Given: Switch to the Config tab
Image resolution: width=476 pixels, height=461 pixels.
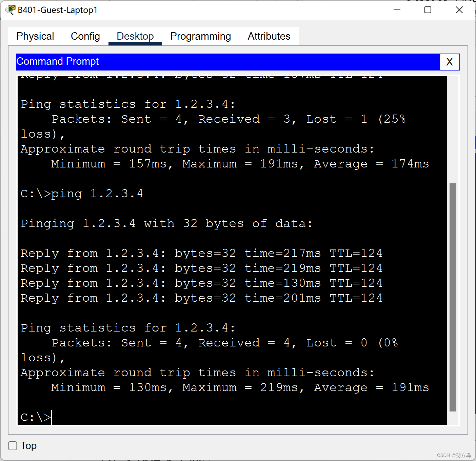Looking at the screenshot, I should click(x=85, y=36).
